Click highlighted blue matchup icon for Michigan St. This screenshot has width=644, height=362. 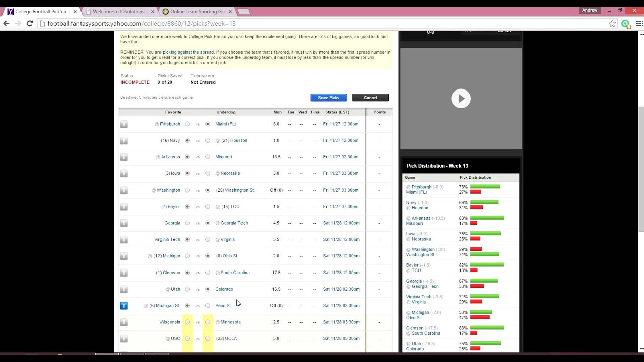coord(124,306)
